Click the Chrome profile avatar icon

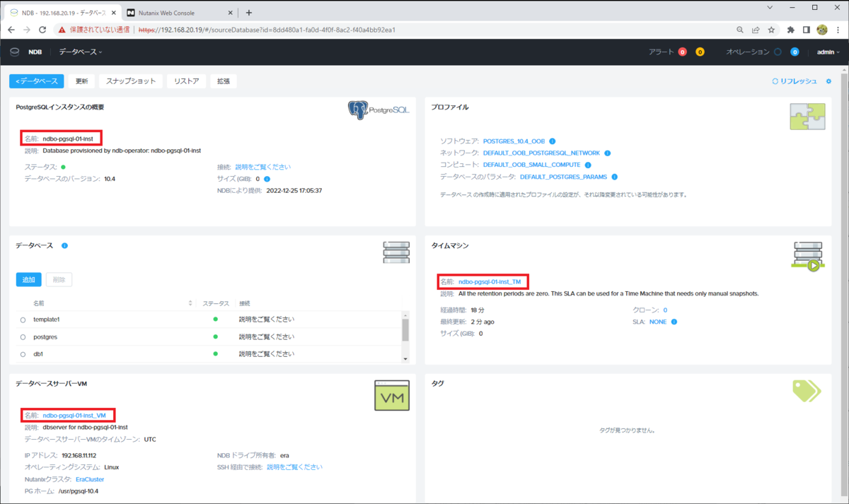click(822, 30)
